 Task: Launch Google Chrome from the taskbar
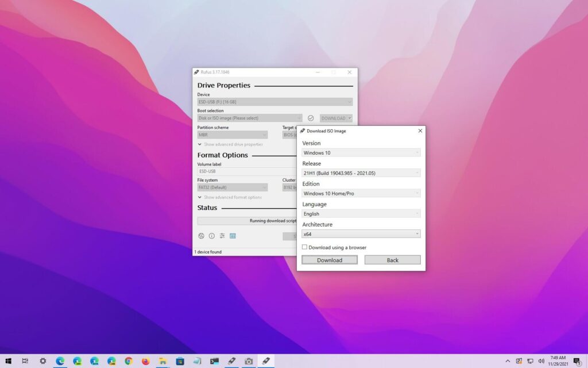[x=129, y=361]
